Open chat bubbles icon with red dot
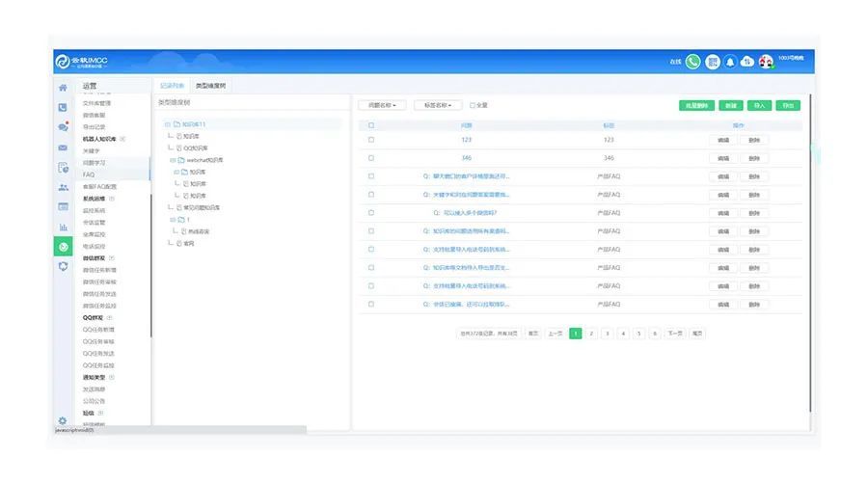The image size is (868, 482). pos(63,126)
